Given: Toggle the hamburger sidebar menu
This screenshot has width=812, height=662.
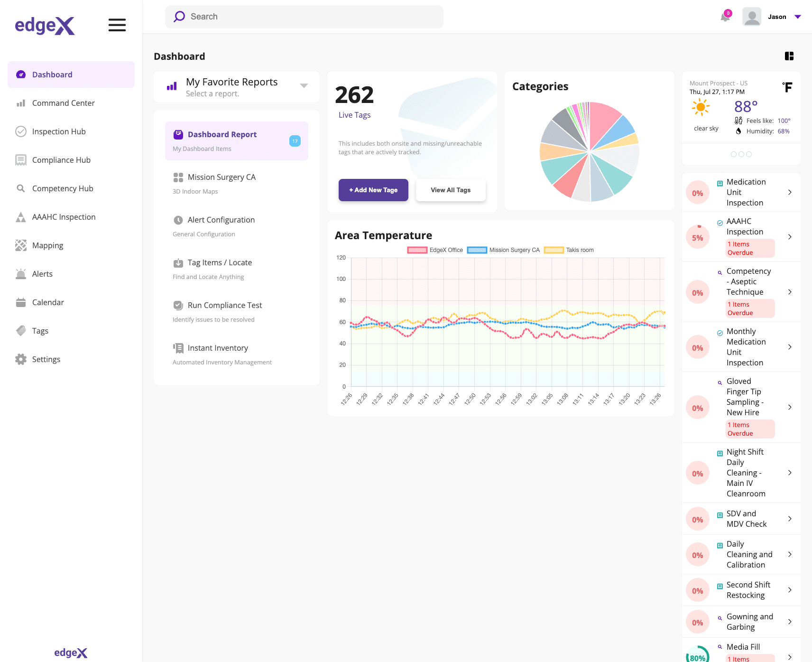Looking at the screenshot, I should click(x=117, y=25).
